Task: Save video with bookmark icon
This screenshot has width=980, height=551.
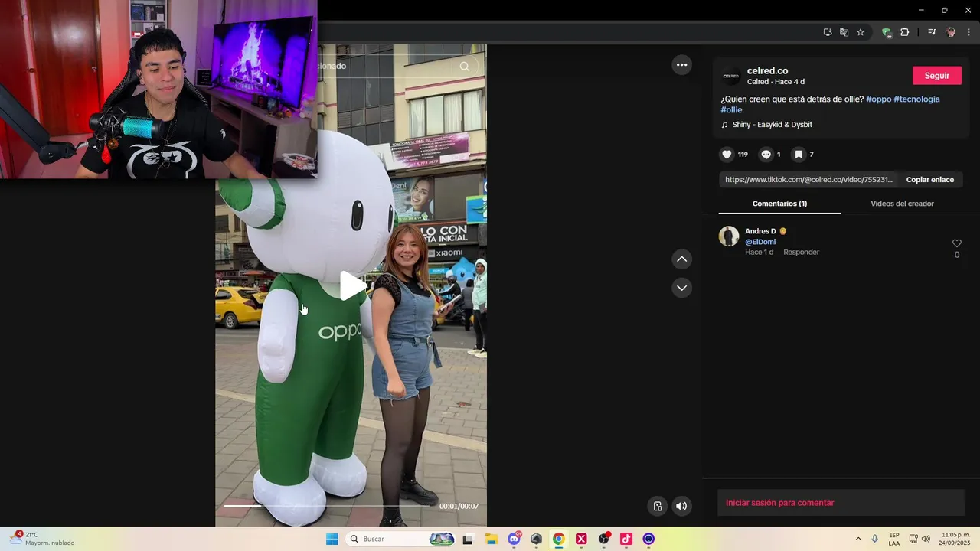Action: (799, 155)
